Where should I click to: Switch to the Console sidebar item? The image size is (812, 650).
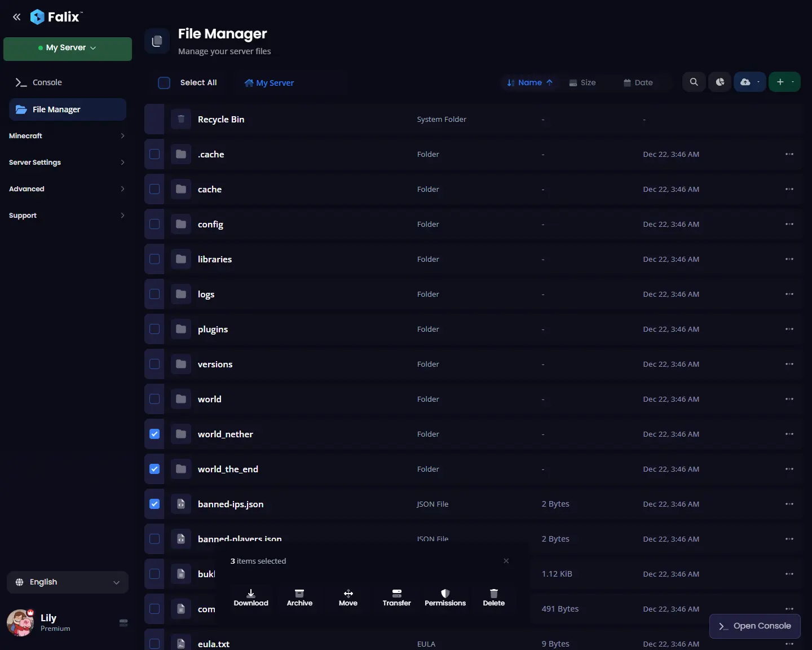tap(47, 82)
